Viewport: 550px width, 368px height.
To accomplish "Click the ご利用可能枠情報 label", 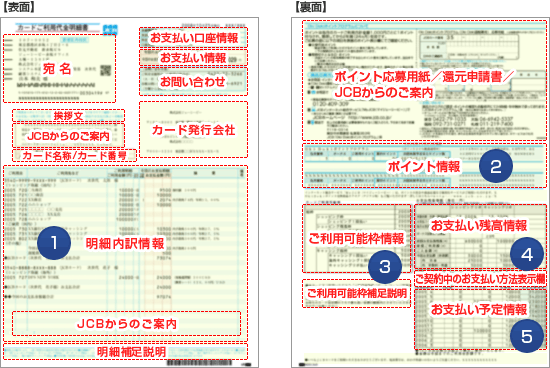I will point(356,239).
